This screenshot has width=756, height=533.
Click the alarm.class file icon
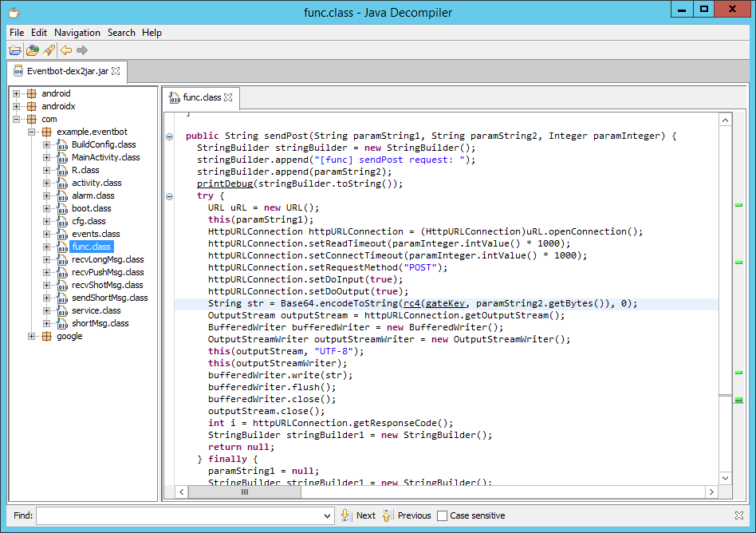click(62, 195)
